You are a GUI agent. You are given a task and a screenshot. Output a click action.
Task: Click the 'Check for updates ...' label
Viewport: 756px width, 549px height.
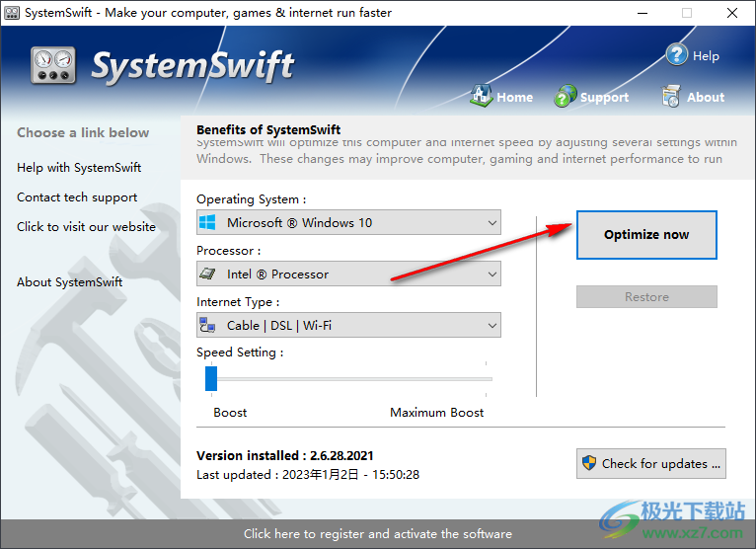(x=660, y=464)
